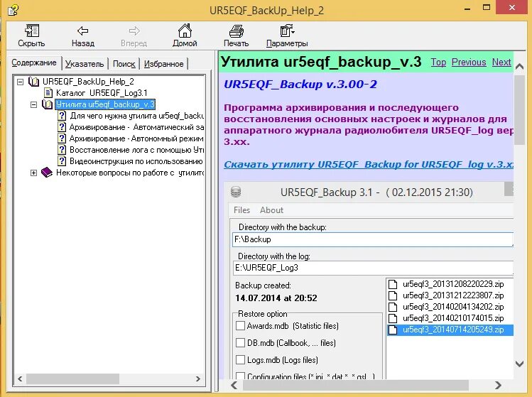Click the question icon of Для чего нужна утилита
Screen dimensions: 532x397
[61, 116]
